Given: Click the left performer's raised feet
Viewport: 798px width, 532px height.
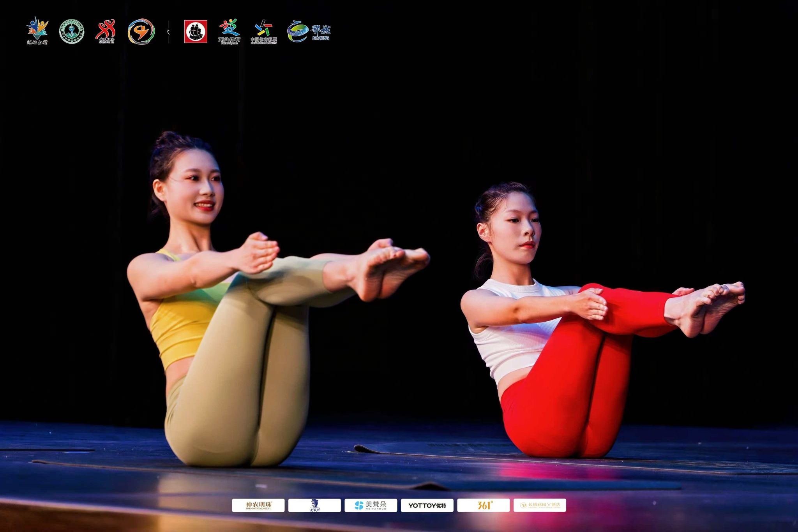Looking at the screenshot, I should pos(390,269).
